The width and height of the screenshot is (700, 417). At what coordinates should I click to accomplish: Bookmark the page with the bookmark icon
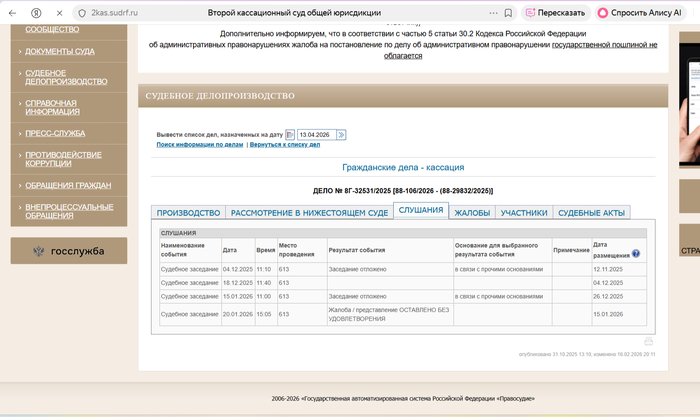[510, 13]
